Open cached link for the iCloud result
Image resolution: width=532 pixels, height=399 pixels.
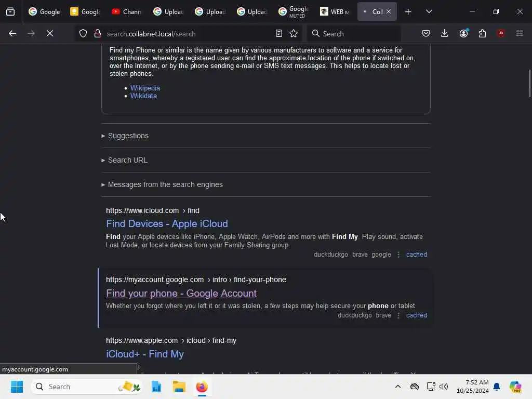pyautogui.click(x=417, y=255)
